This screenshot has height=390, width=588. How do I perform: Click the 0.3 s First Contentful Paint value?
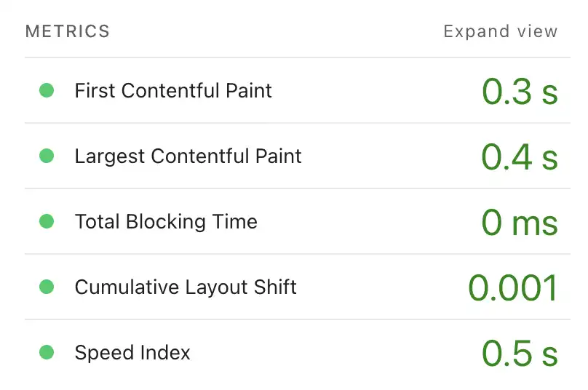tap(520, 92)
